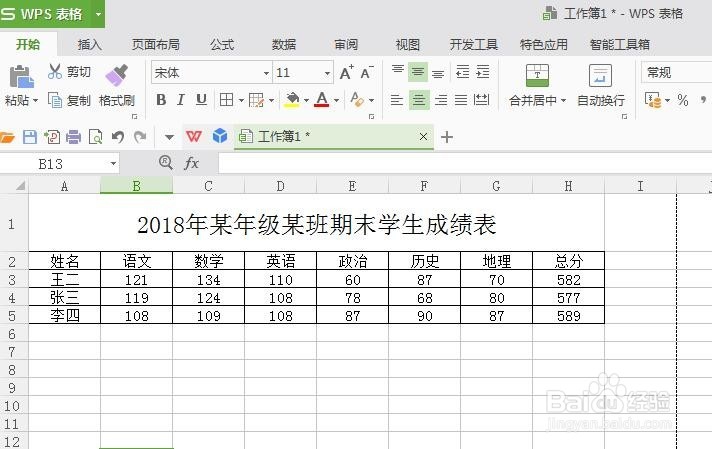This screenshot has height=449, width=712.
Task: Open the font name 宋体 dropdown
Action: pyautogui.click(x=266, y=73)
